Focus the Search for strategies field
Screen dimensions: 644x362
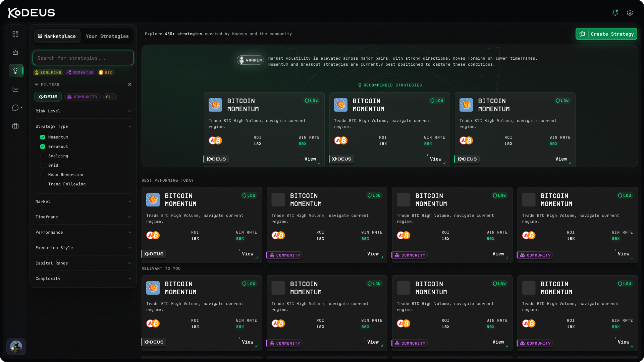83,58
